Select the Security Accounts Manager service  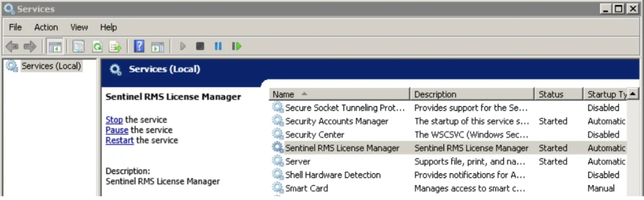tap(337, 121)
